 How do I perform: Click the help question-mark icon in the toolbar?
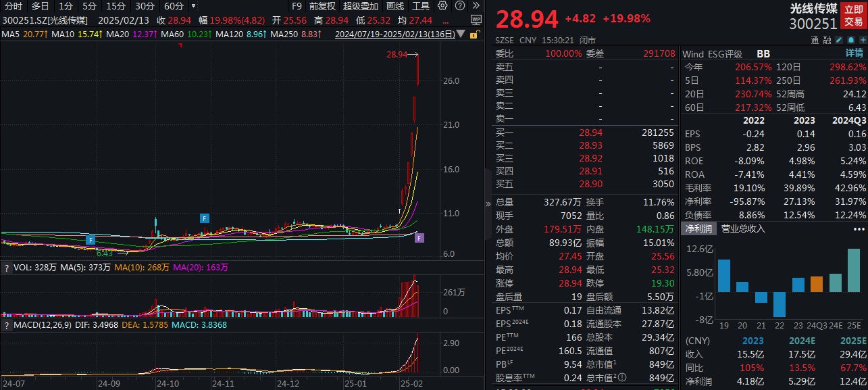tap(460, 6)
